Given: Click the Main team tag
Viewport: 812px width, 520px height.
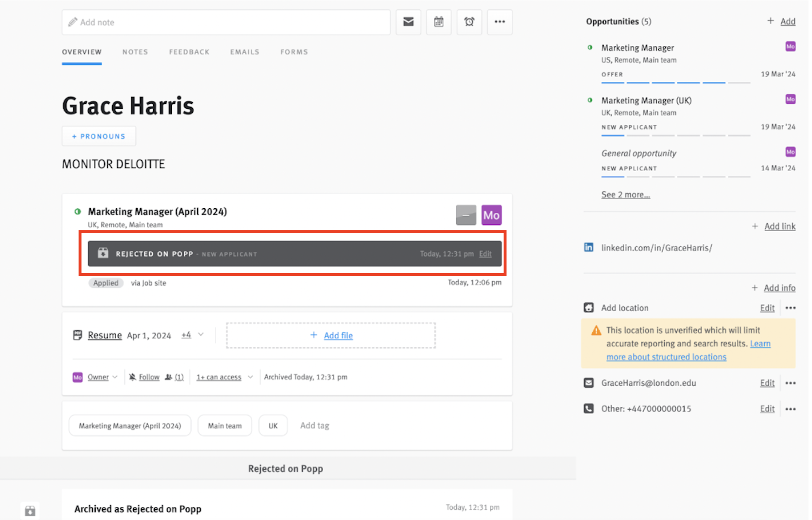Looking at the screenshot, I should pos(225,425).
